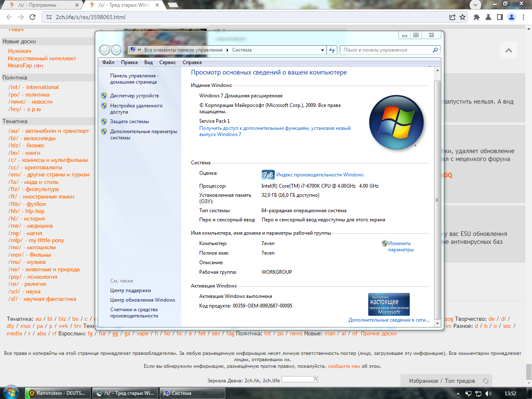Open the new tab button
532x399 pixels.
point(172,5)
